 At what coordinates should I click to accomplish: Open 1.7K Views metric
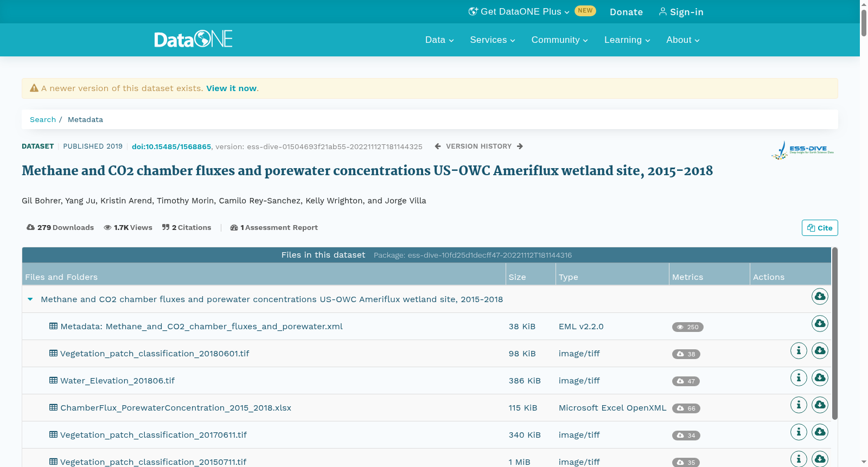click(x=128, y=228)
